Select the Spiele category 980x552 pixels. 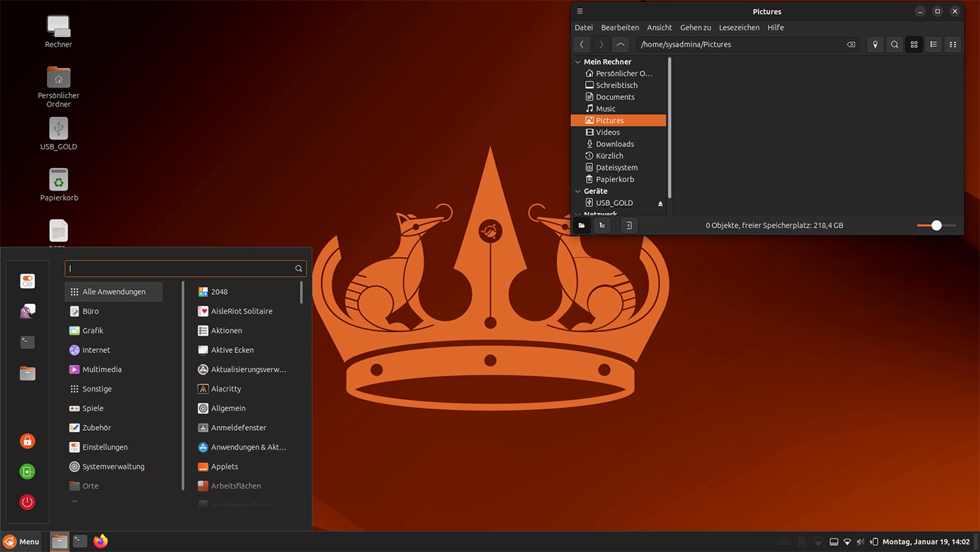pyautogui.click(x=113, y=408)
